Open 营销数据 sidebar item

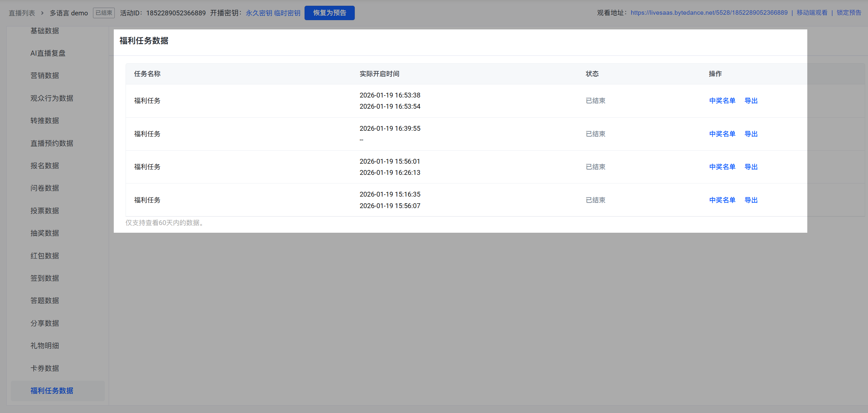45,75
